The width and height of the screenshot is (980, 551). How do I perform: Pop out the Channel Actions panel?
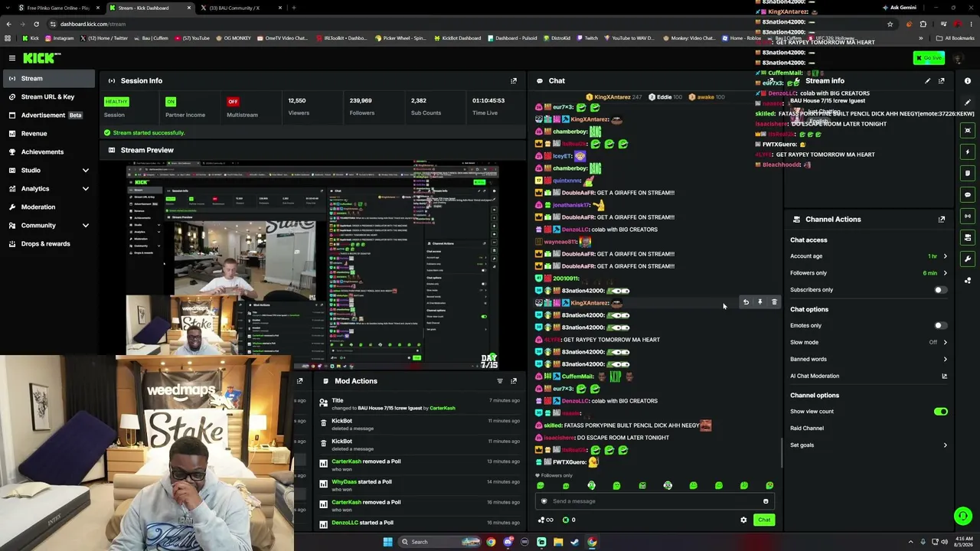[x=942, y=219]
